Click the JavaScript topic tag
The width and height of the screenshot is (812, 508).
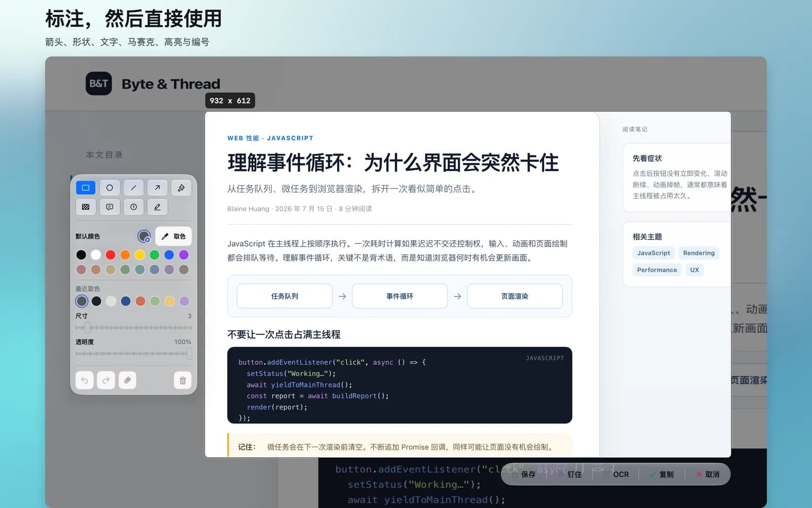tap(654, 253)
